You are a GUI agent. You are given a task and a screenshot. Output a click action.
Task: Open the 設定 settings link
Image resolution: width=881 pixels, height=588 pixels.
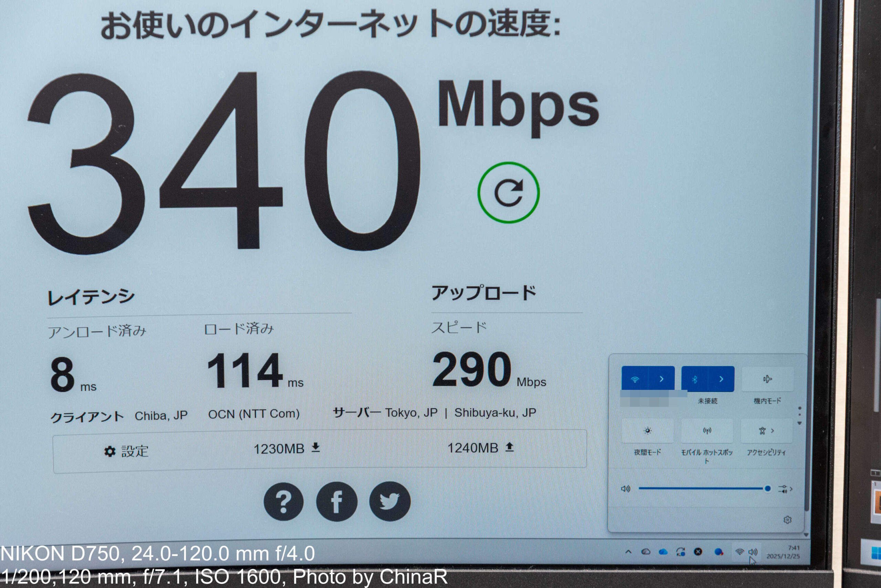(126, 451)
